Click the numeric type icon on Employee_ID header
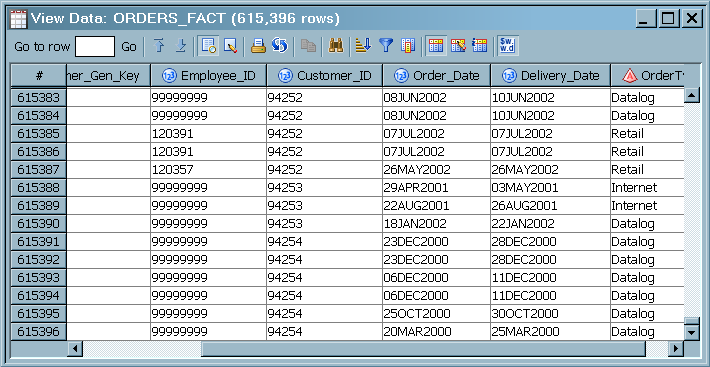Screen dimensions: 710x367 click(169, 76)
